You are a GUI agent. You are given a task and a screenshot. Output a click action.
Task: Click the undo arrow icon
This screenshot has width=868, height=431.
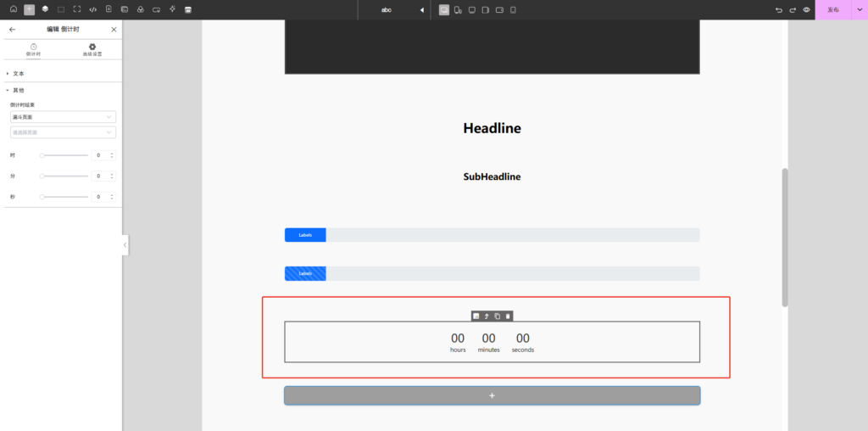point(779,9)
